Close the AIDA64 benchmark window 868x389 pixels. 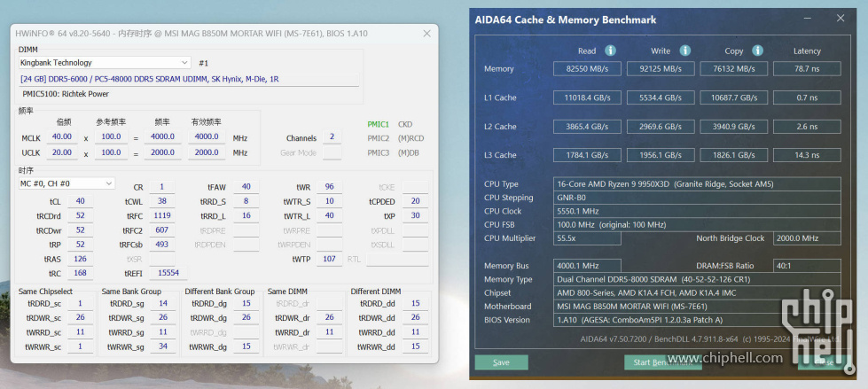click(841, 19)
